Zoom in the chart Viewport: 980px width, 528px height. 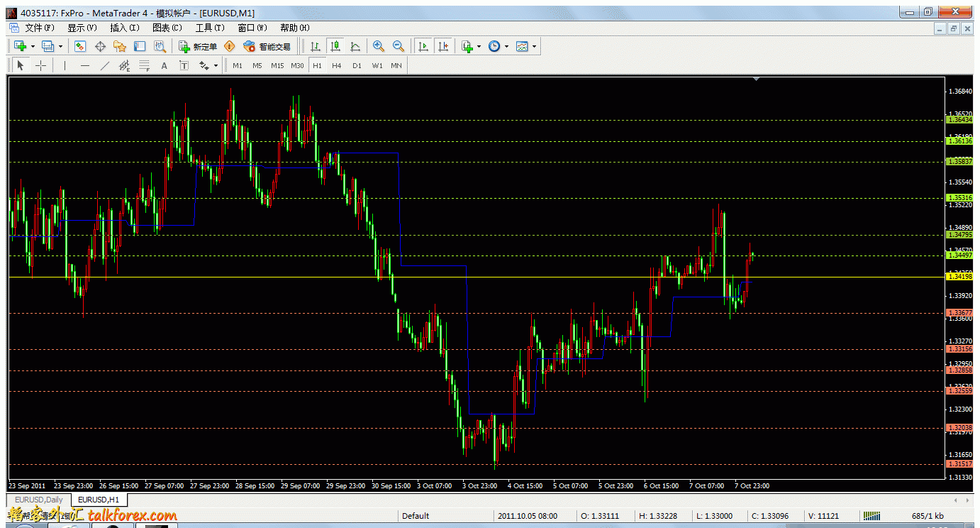point(379,46)
